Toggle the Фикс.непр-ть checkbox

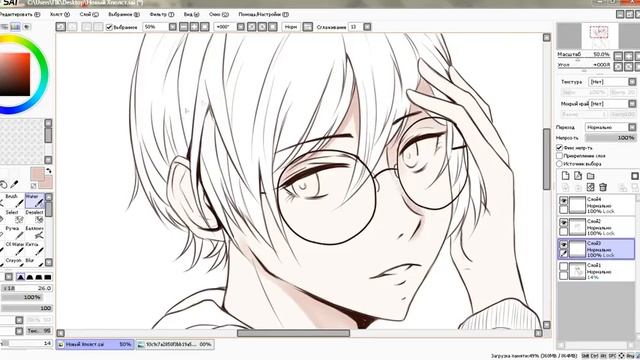[x=560, y=148]
